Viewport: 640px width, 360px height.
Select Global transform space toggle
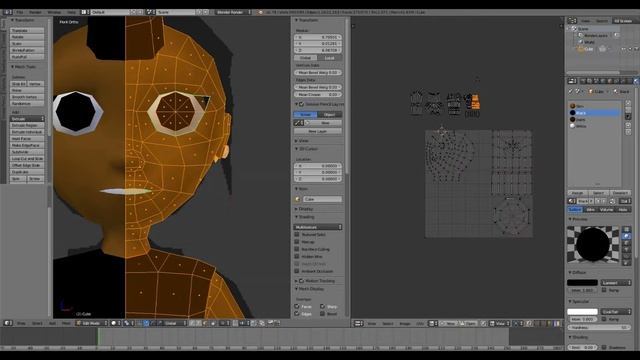coord(305,58)
